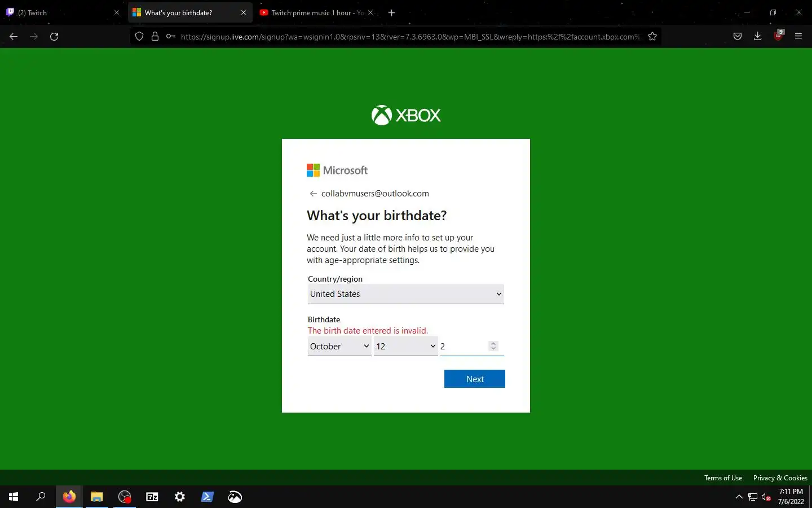Image resolution: width=812 pixels, height=508 pixels.
Task: Open the clock and date flyout
Action: point(791,497)
